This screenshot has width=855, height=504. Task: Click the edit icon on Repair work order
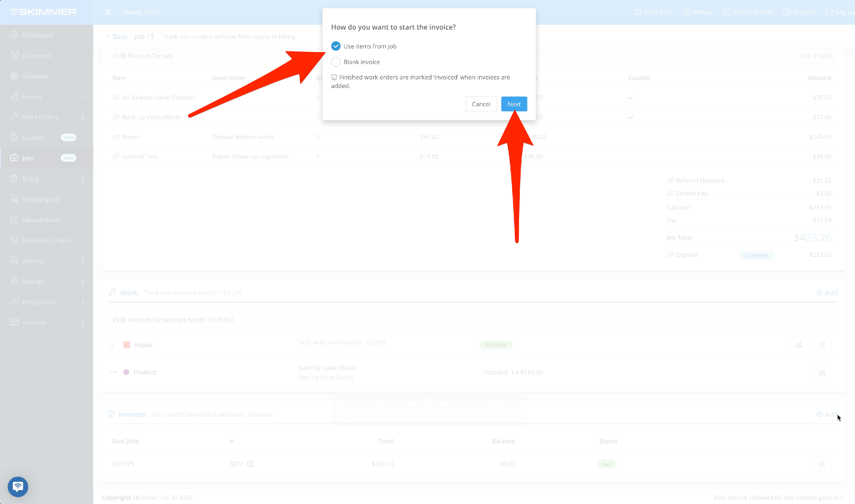tap(822, 345)
